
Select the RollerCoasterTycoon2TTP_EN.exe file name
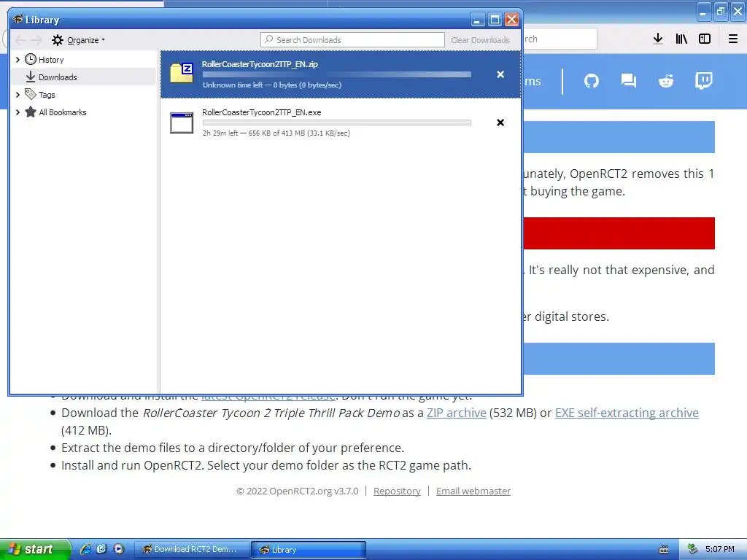(262, 112)
